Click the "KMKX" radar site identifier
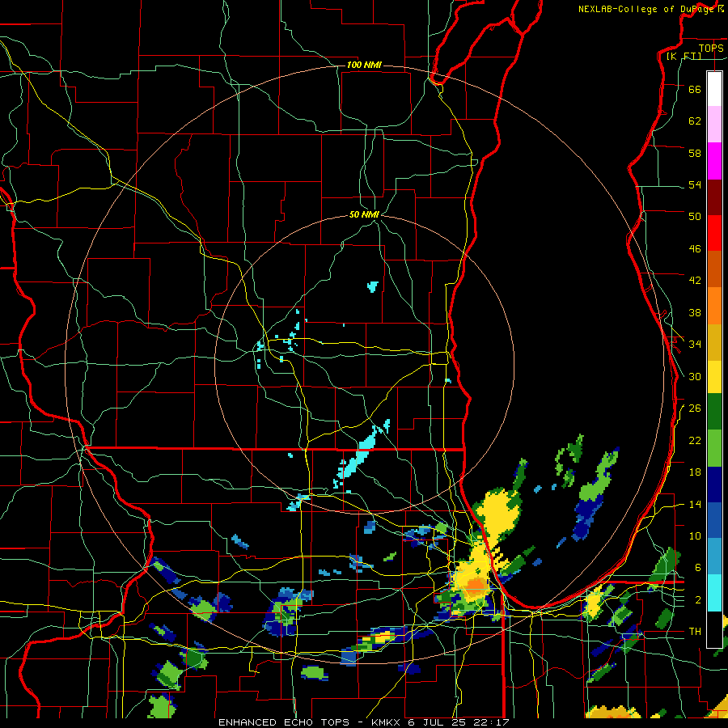 tap(385, 722)
